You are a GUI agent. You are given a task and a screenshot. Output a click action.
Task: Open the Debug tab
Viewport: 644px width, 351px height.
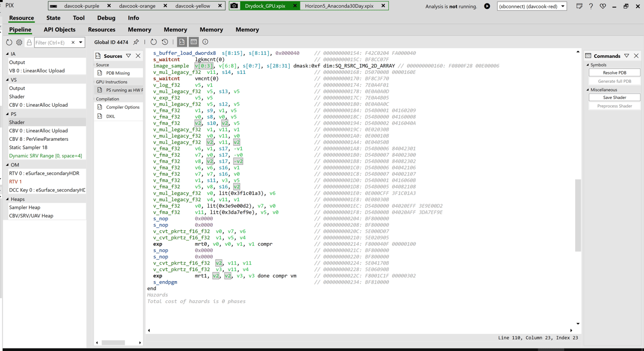click(x=106, y=18)
